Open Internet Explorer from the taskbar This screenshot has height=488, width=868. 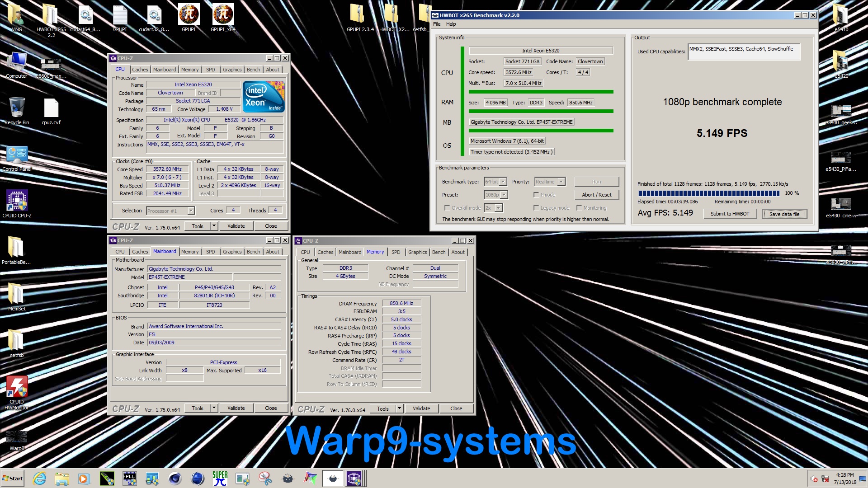coord(39,479)
